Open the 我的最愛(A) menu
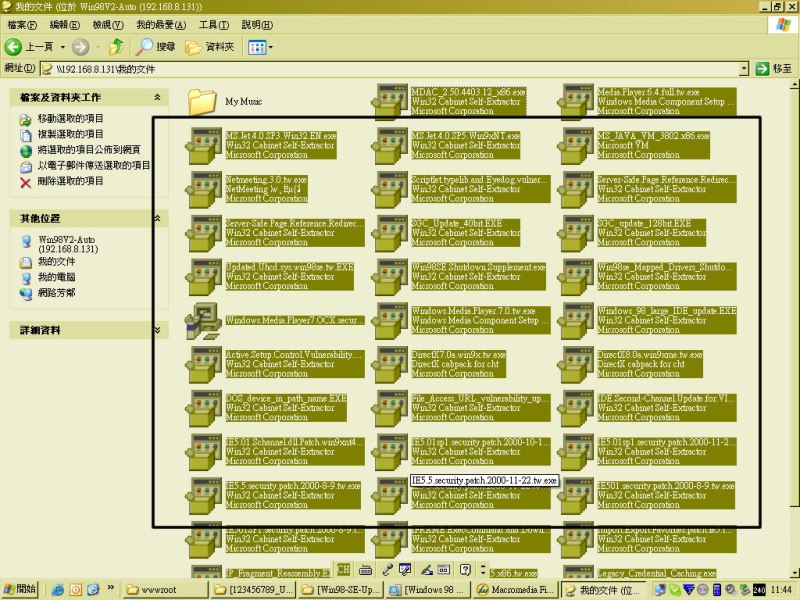 [161, 25]
